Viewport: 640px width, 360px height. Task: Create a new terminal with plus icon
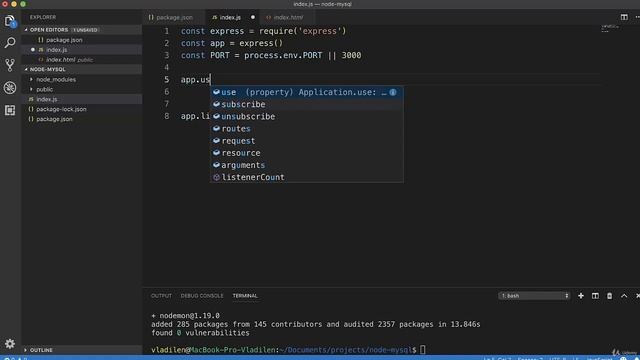pos(581,296)
